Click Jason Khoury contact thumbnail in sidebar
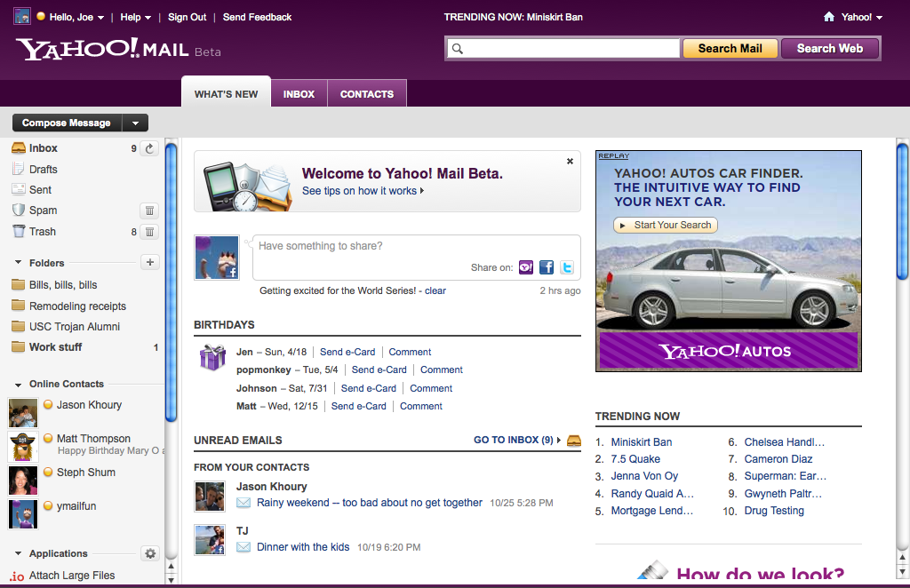Image resolution: width=910 pixels, height=588 pixels. (22, 412)
